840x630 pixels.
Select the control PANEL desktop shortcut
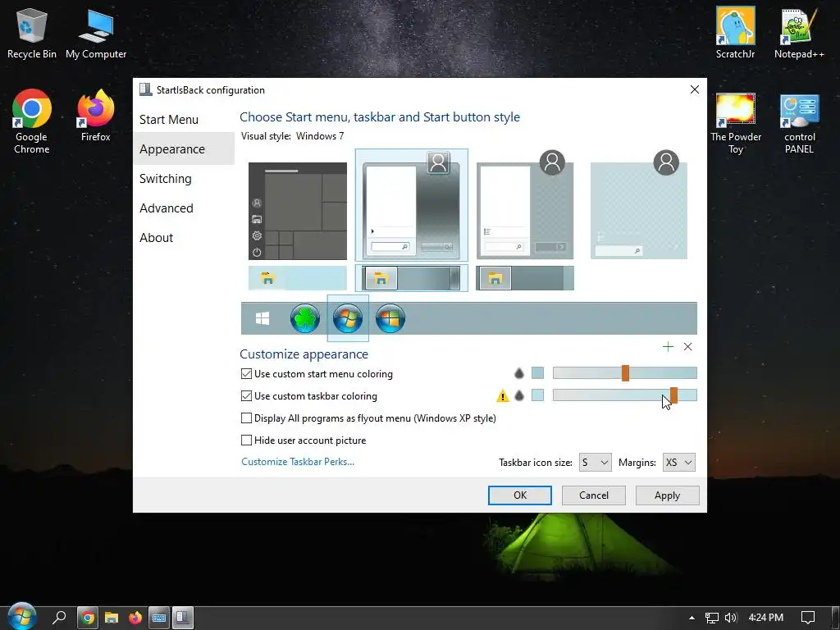[799, 124]
